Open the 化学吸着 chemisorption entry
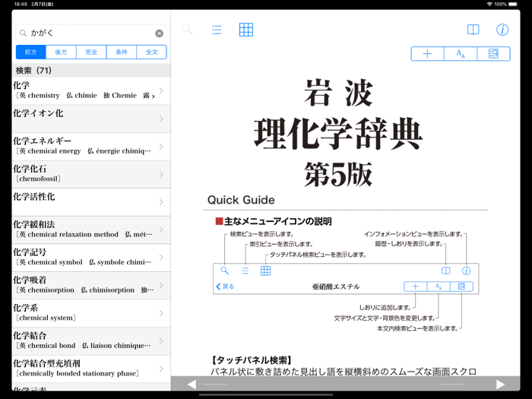This screenshot has width=532, height=399. coord(91,286)
